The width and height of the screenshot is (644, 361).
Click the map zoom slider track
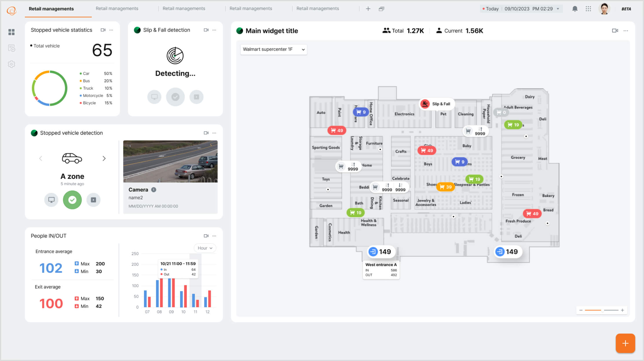602,310
